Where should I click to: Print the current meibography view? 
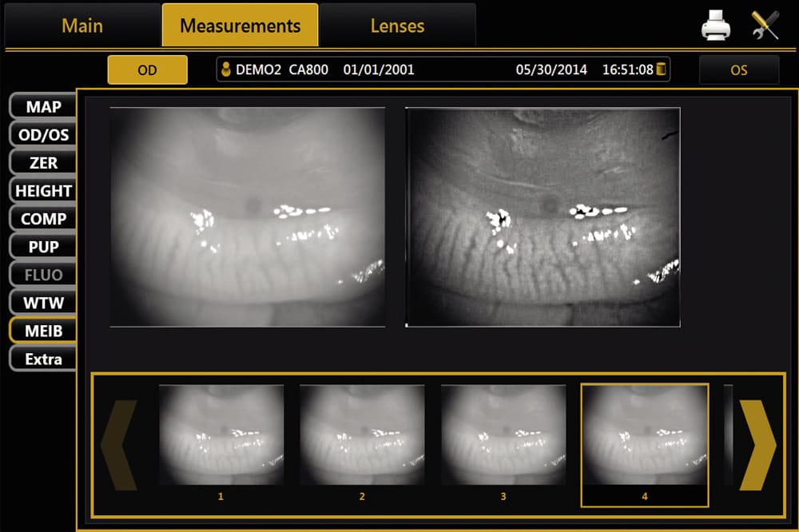pos(715,25)
